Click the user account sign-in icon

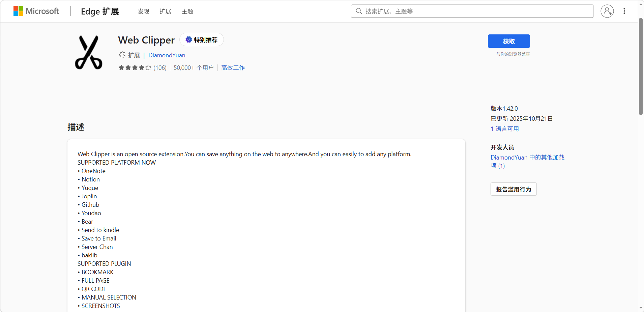607,11
